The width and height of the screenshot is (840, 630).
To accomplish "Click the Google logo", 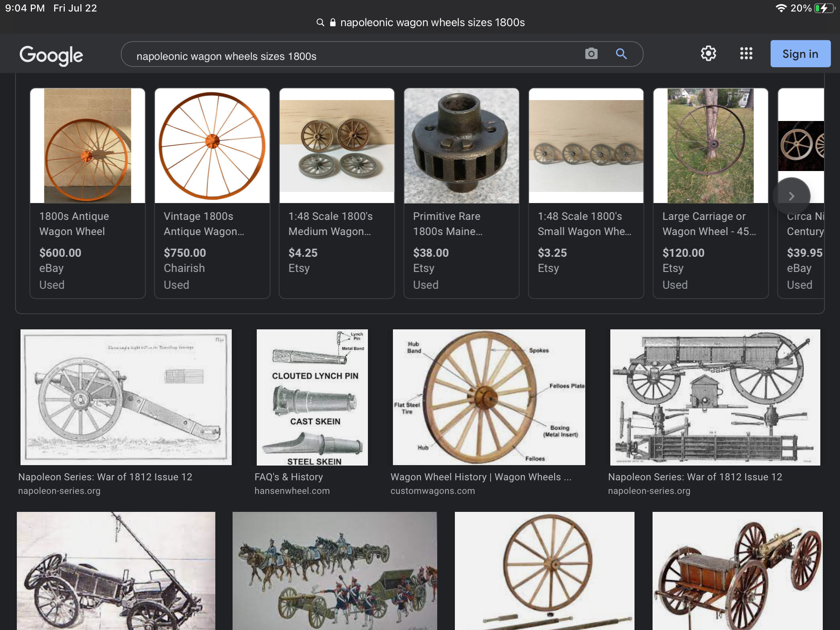I will pyautogui.click(x=51, y=55).
